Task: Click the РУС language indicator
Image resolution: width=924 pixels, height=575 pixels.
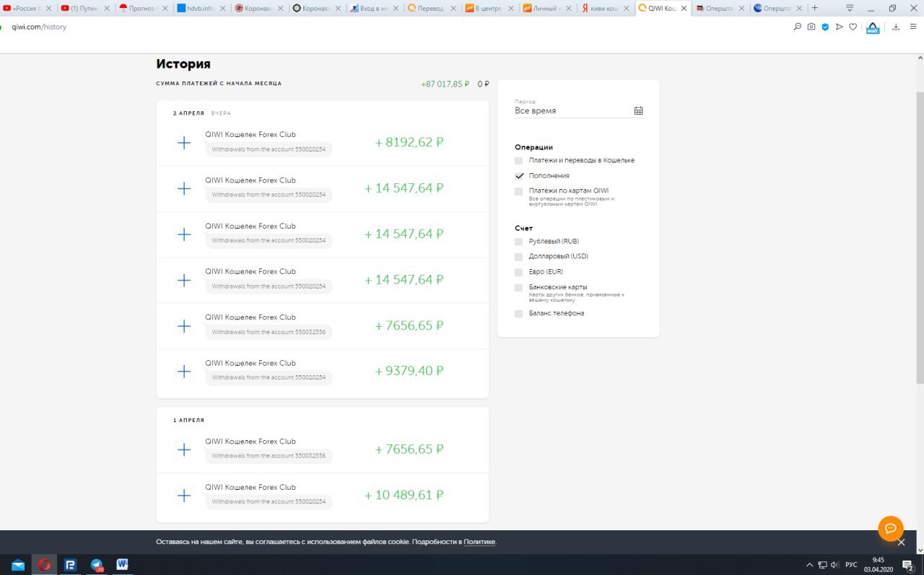Action: coord(851,565)
